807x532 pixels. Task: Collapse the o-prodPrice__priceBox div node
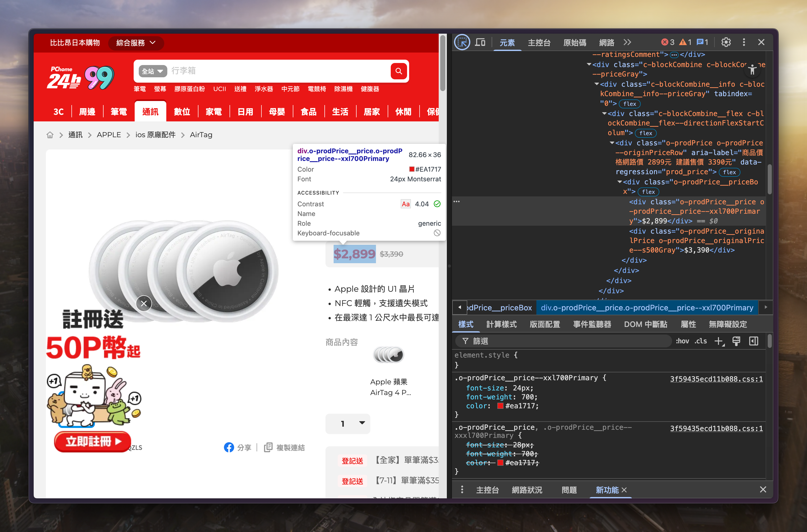point(620,182)
